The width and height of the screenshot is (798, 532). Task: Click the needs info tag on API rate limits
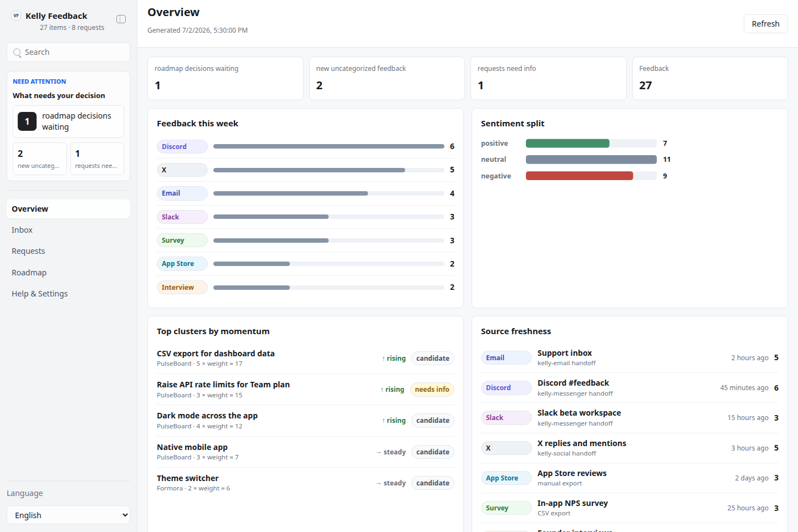(432, 390)
